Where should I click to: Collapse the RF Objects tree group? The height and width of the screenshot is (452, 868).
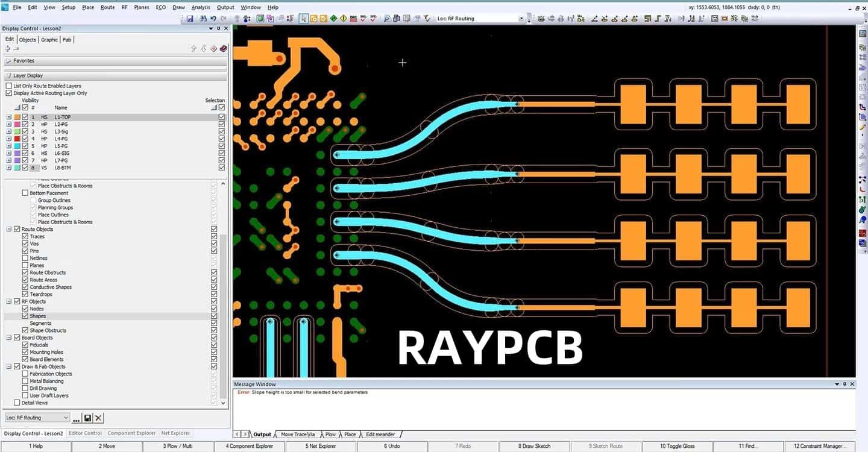pyautogui.click(x=8, y=301)
